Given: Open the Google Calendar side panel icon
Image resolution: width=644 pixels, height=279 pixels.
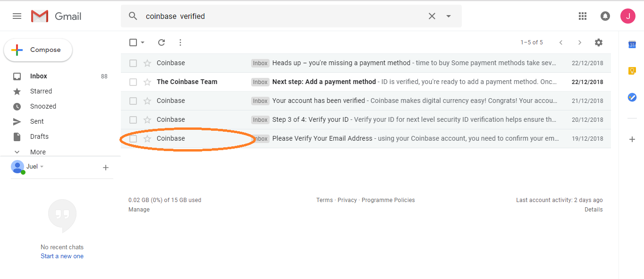Looking at the screenshot, I should point(632,45).
